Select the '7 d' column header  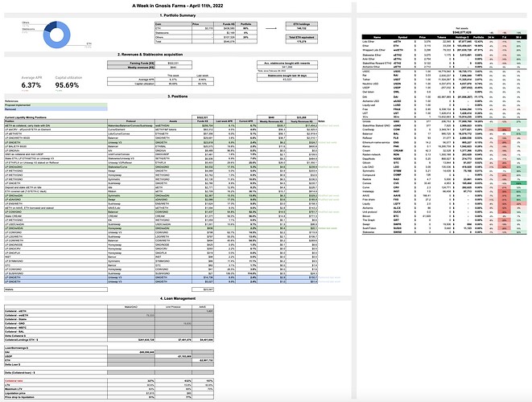pos(504,37)
